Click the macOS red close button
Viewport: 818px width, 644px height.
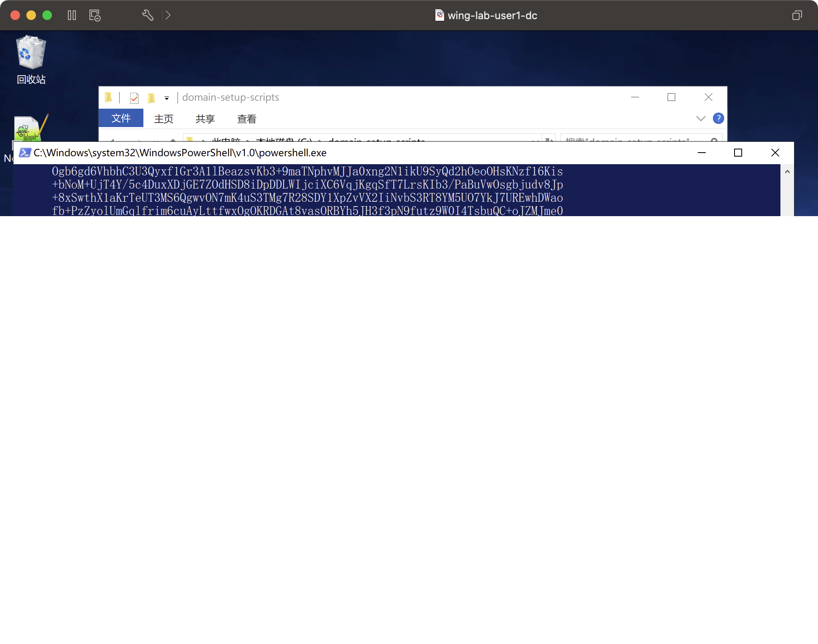(x=15, y=15)
